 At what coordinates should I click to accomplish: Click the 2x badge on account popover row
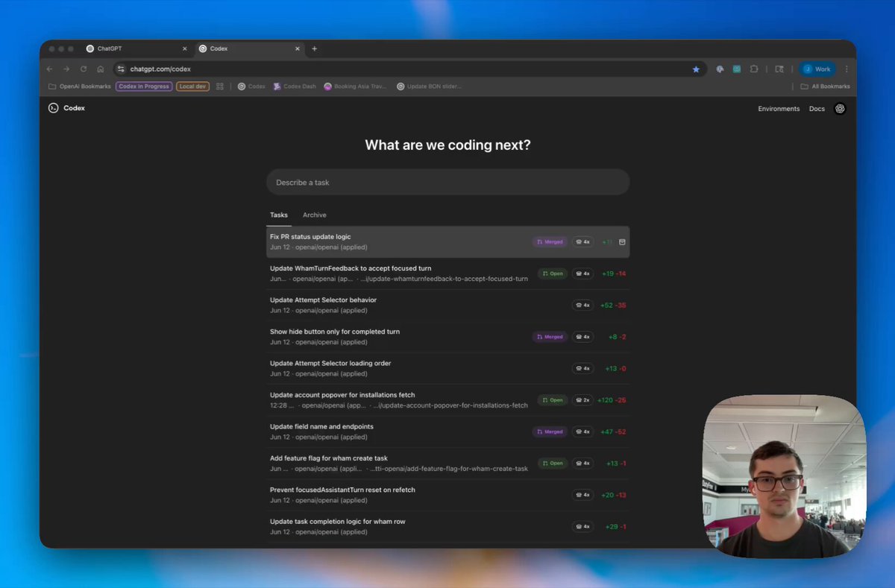(582, 400)
